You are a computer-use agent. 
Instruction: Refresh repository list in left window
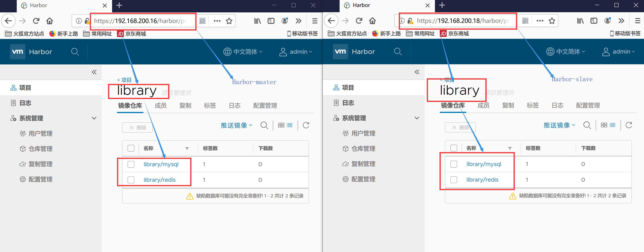point(306,125)
